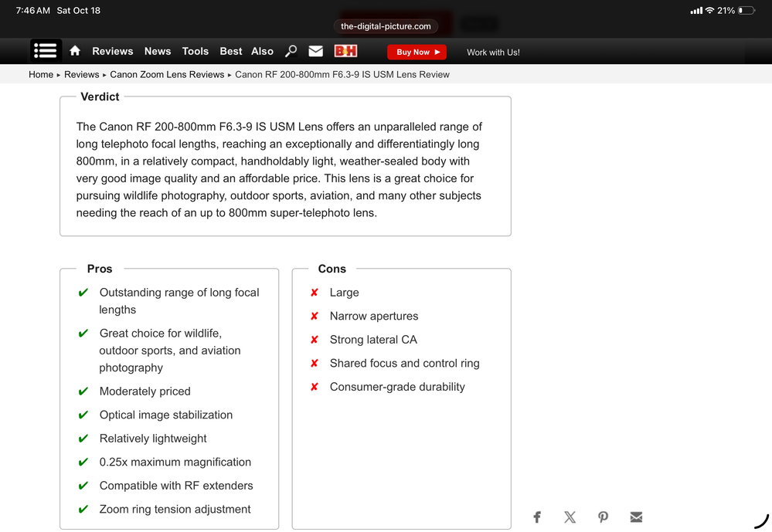Image resolution: width=772 pixels, height=532 pixels.
Task: Click the Pros section heading
Action: tap(100, 269)
